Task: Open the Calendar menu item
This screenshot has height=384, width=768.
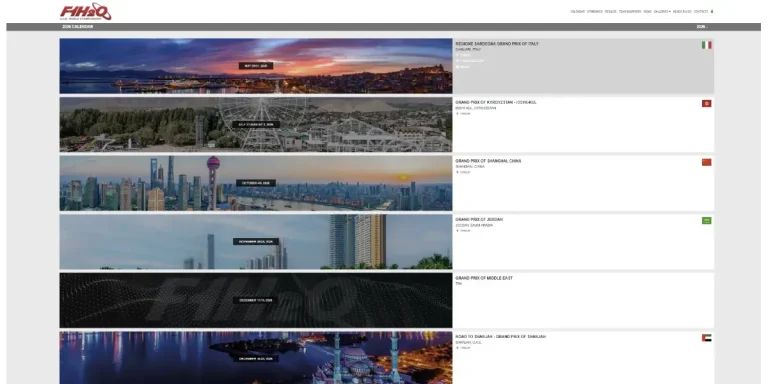Action: pos(577,11)
